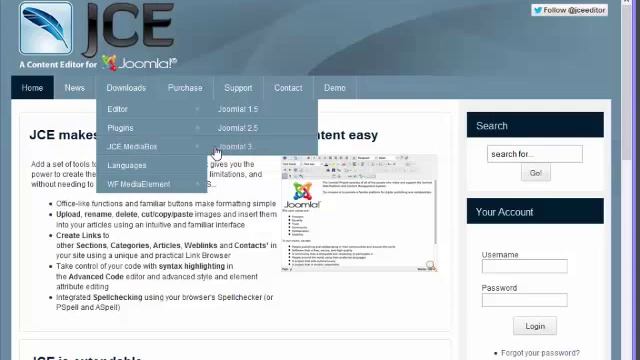Click the Joomla! logo in the header
The image size is (640, 360).
click(x=139, y=63)
